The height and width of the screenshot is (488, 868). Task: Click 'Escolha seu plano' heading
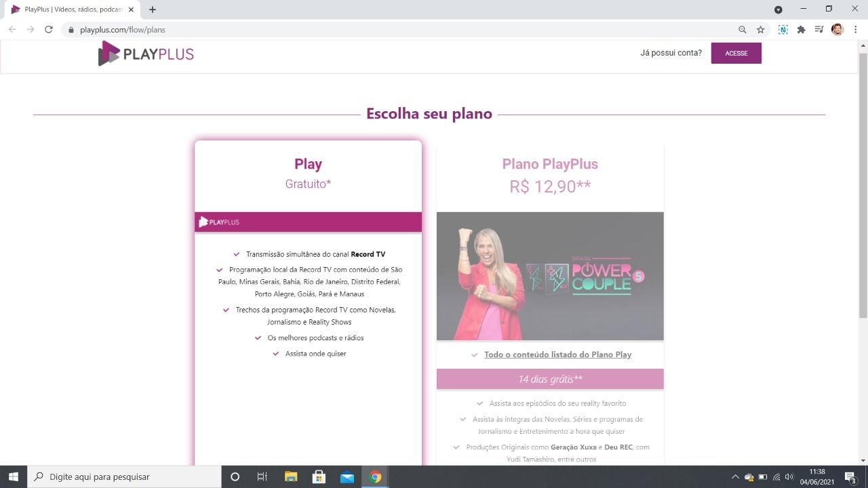click(429, 114)
